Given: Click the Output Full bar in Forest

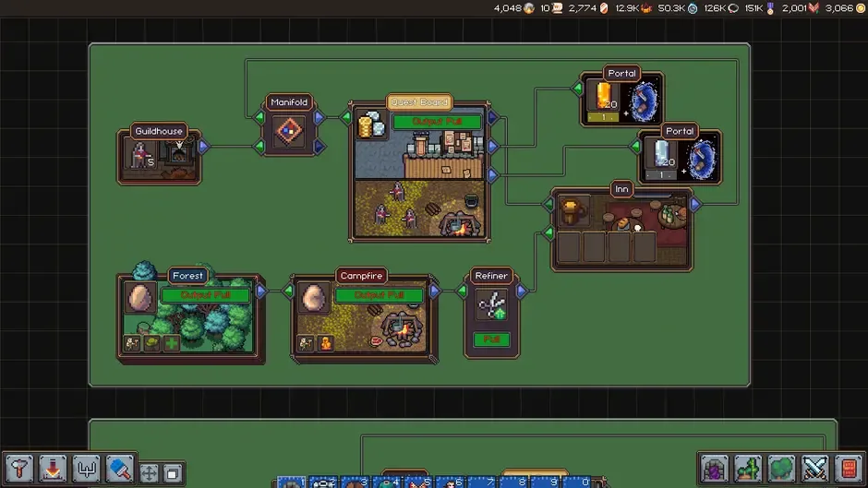Looking at the screenshot, I should tap(205, 295).
